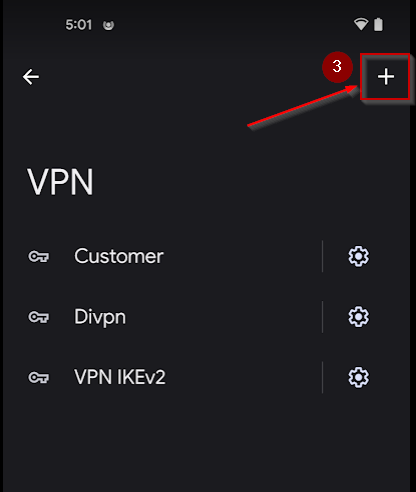
Task: Click the red step 3 badge
Action: [337, 67]
